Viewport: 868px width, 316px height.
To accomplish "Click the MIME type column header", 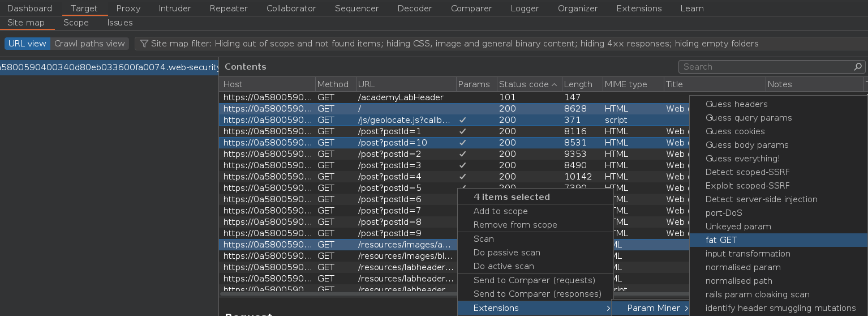I will pyautogui.click(x=625, y=84).
